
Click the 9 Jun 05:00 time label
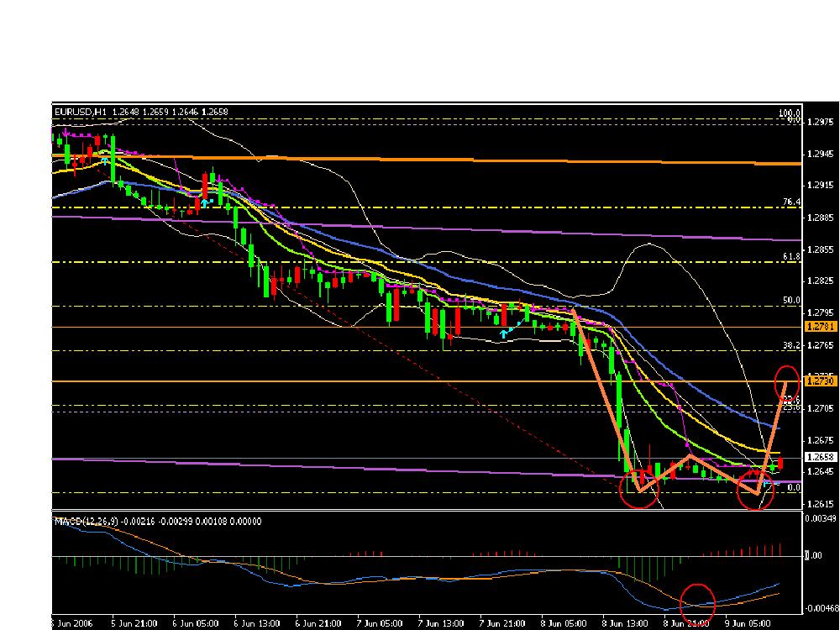(x=748, y=623)
